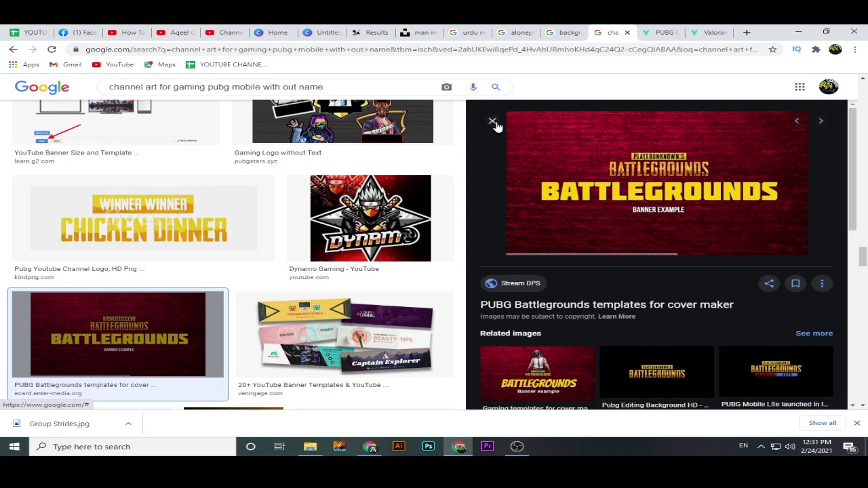This screenshot has width=868, height=488.
Task: Click Learn More copyright link
Action: pyautogui.click(x=616, y=317)
